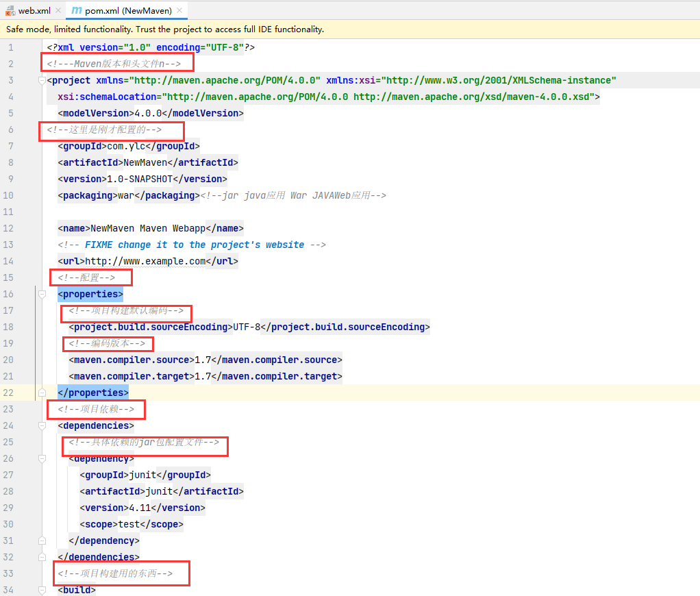Click the test scope value
The width and height of the screenshot is (700, 596).
(x=129, y=525)
